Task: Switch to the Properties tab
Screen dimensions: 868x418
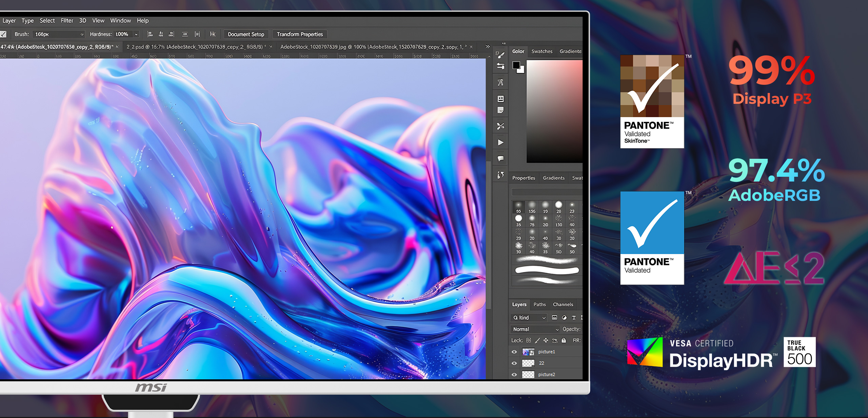Action: pos(524,178)
